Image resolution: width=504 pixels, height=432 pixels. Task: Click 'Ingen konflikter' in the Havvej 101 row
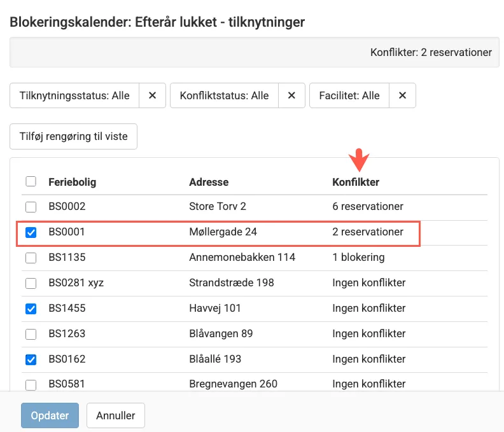369,308
